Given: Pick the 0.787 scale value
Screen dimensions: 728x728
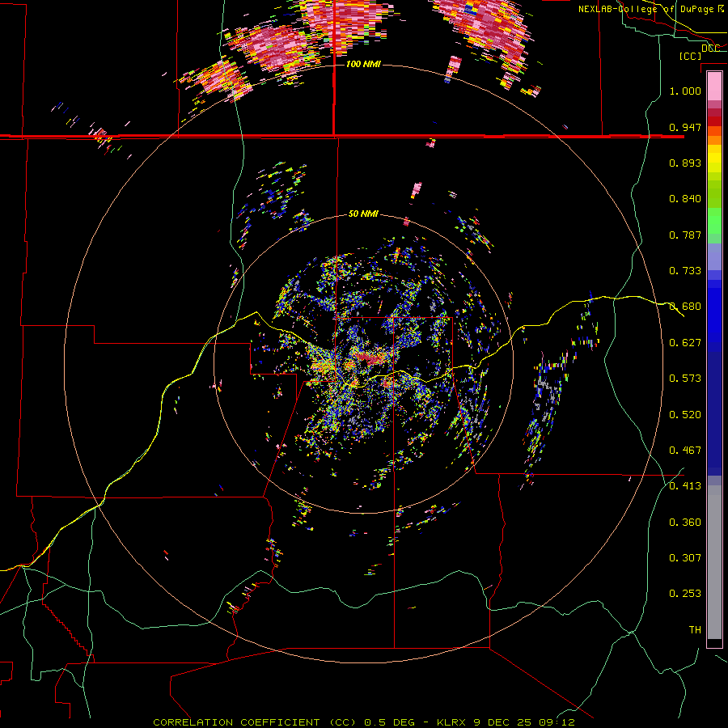Looking at the screenshot, I should (x=685, y=235).
